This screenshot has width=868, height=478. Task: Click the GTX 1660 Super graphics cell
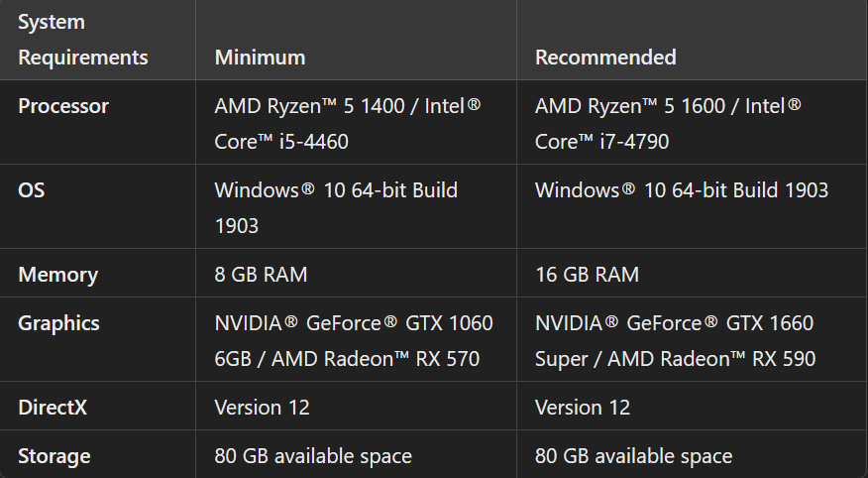675,340
